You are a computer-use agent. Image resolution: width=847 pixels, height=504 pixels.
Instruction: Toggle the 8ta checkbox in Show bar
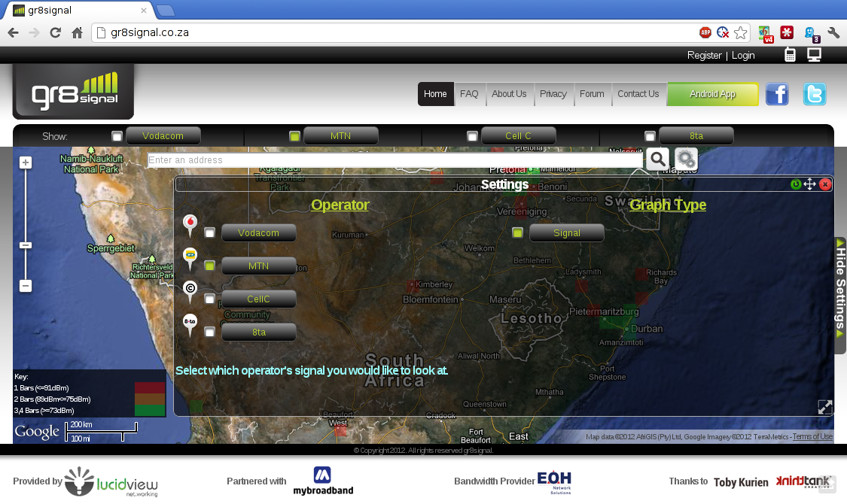click(x=650, y=136)
